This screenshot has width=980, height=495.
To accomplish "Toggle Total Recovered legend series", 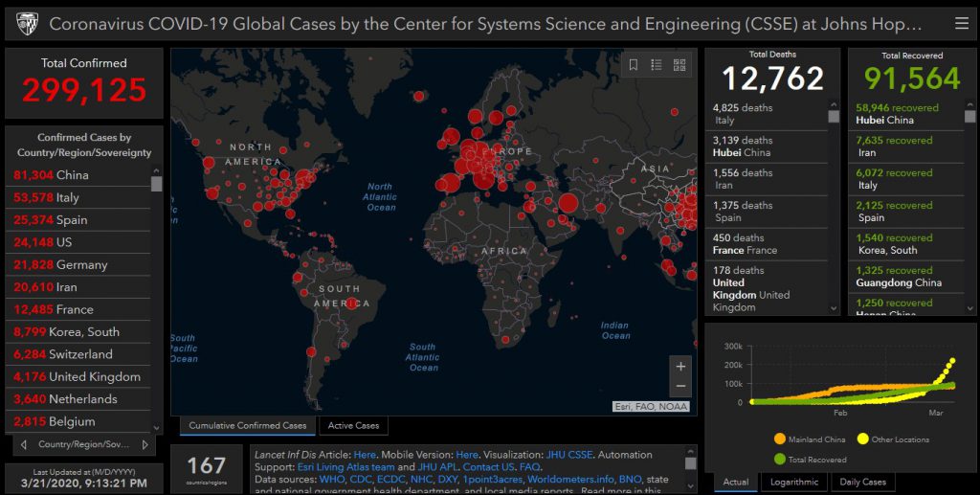I will coord(811,460).
